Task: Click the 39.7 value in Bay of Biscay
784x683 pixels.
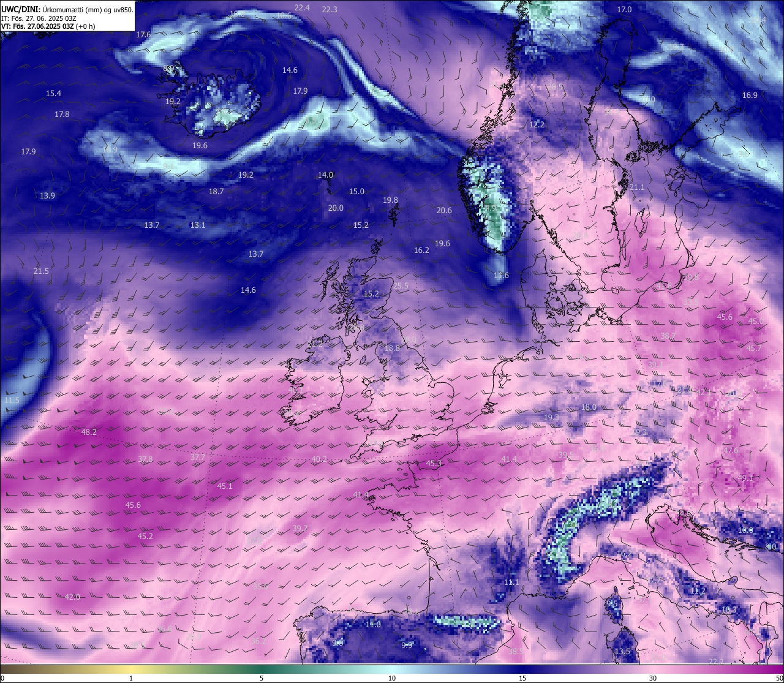Action: [300, 529]
